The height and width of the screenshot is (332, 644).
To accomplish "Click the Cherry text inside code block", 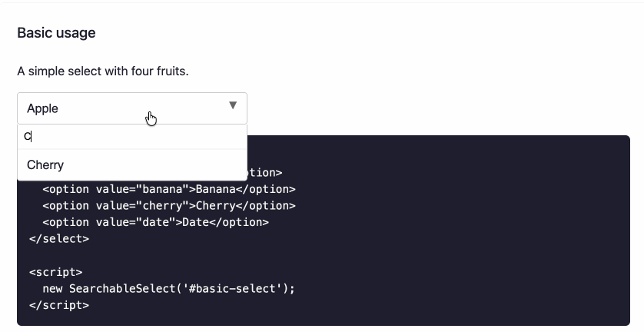I will [216, 206].
